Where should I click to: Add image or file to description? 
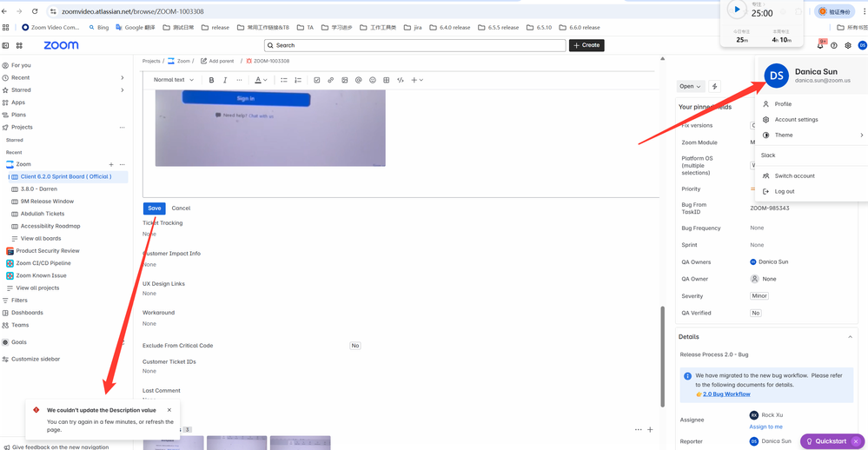pyautogui.click(x=344, y=80)
